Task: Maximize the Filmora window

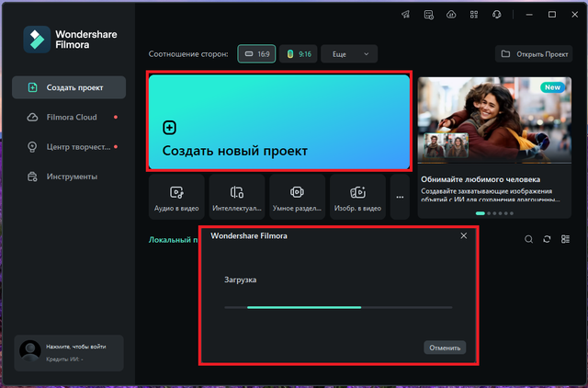Action: point(552,15)
